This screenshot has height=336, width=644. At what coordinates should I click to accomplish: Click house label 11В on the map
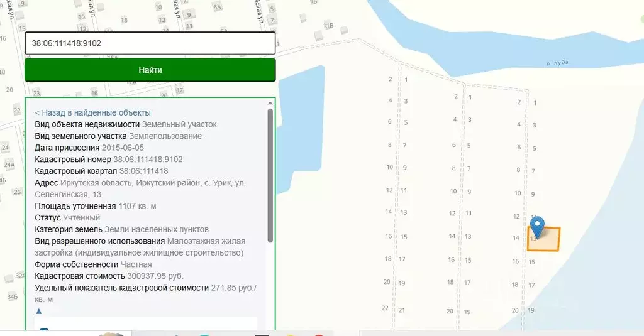click(x=328, y=26)
